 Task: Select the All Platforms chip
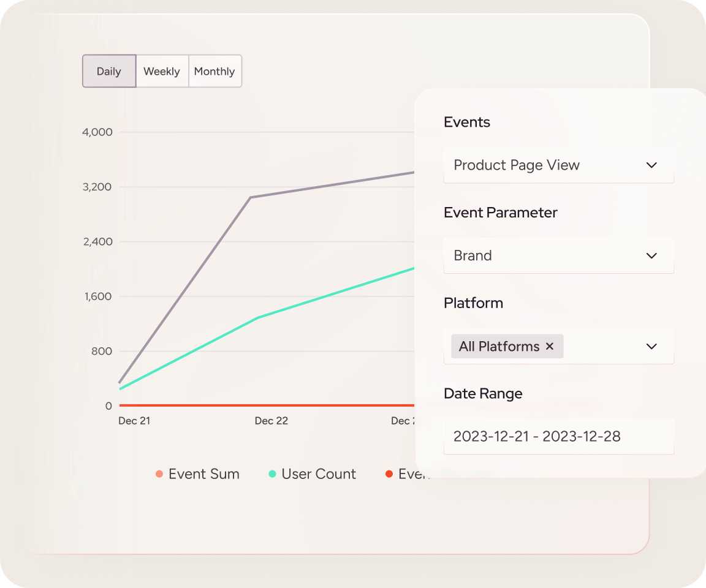(499, 347)
